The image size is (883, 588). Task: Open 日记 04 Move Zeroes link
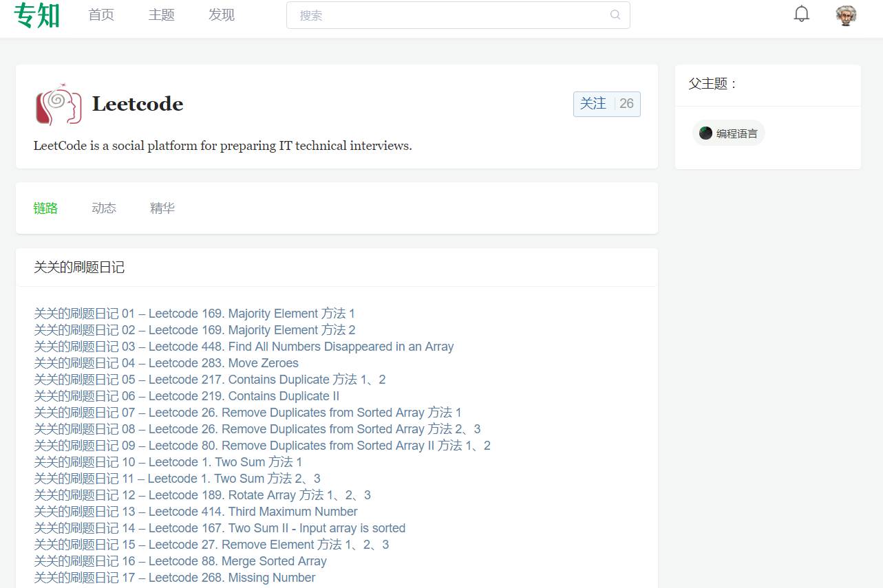[166, 363]
